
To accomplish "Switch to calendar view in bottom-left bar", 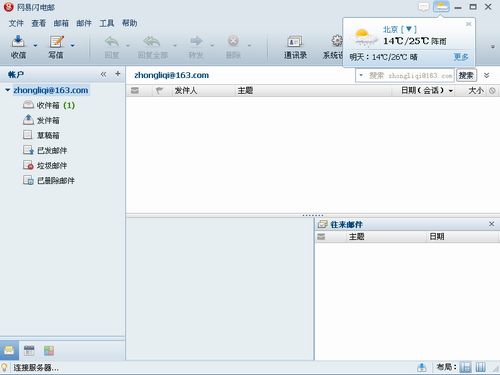I will tap(29, 351).
